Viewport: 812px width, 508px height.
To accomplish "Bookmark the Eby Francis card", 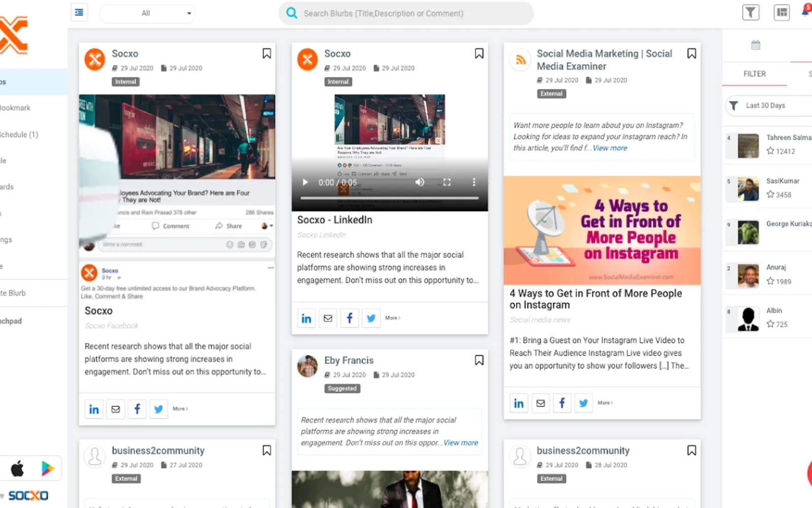I will 479,360.
